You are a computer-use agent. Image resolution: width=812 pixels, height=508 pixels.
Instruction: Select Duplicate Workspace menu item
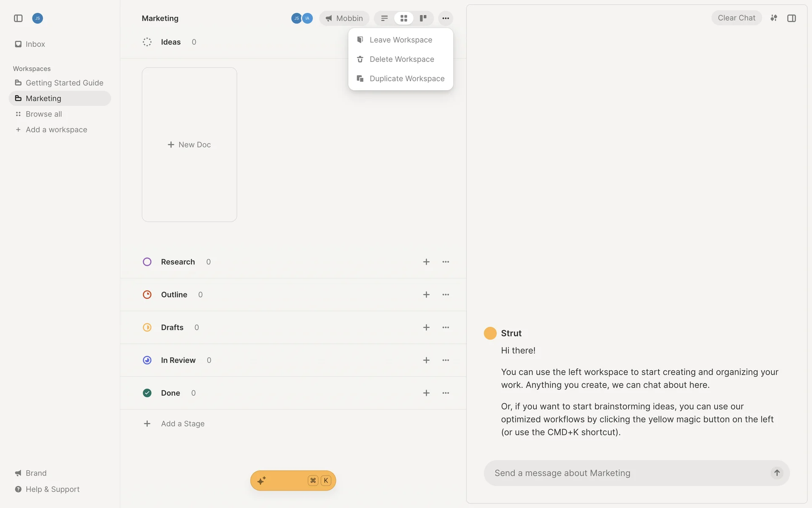point(406,79)
